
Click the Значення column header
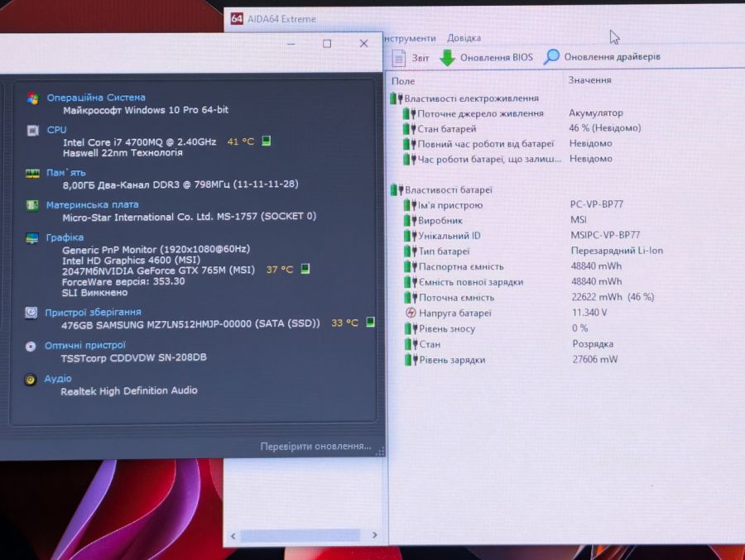click(x=589, y=80)
